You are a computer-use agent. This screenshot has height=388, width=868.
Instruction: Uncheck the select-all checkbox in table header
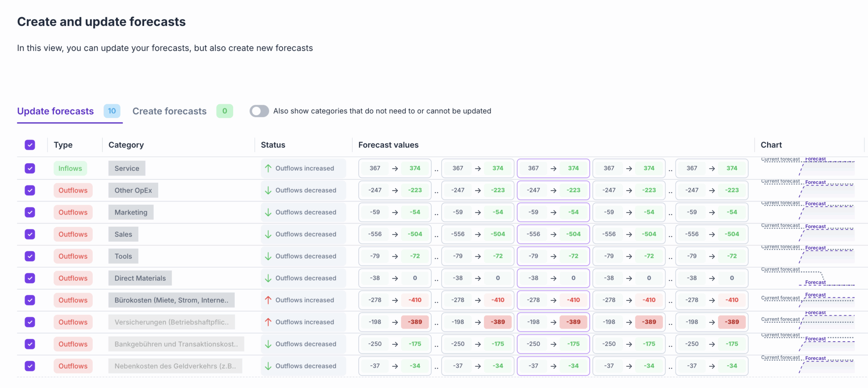[x=30, y=145]
